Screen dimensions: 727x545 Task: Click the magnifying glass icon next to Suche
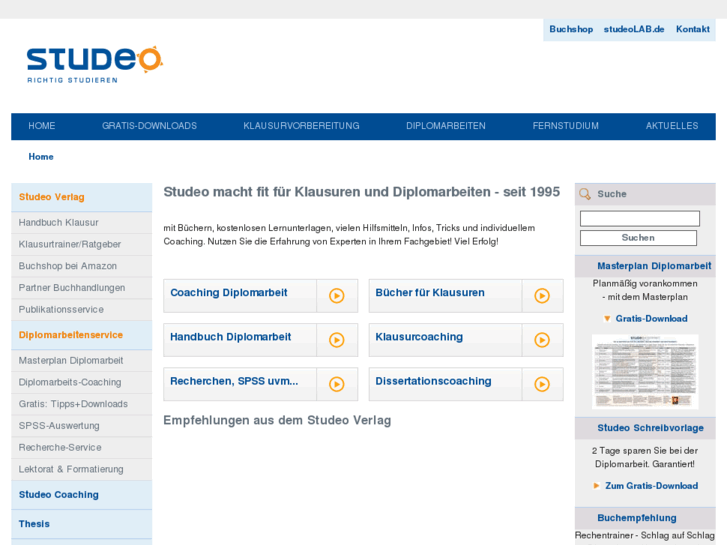(585, 194)
